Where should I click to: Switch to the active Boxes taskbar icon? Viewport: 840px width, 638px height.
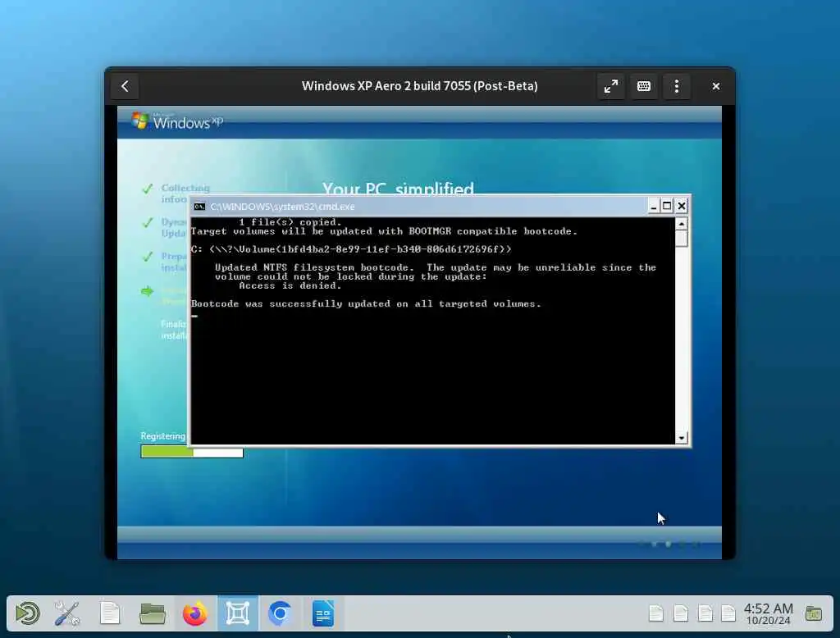click(237, 613)
